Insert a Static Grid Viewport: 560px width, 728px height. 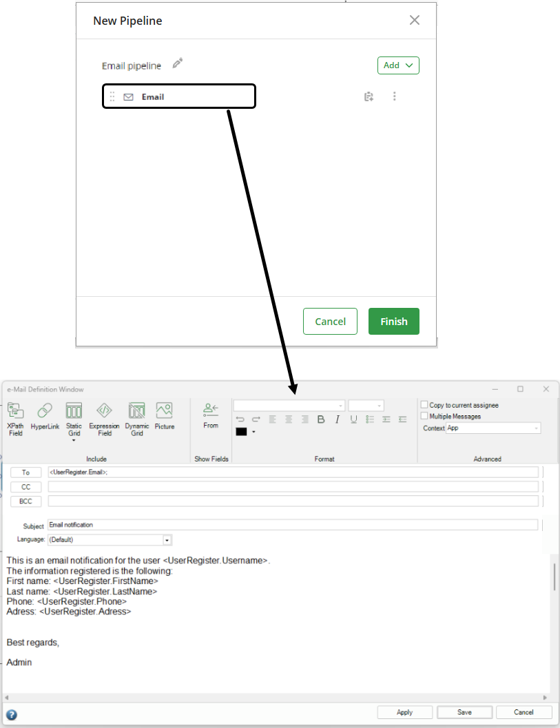tap(74, 421)
